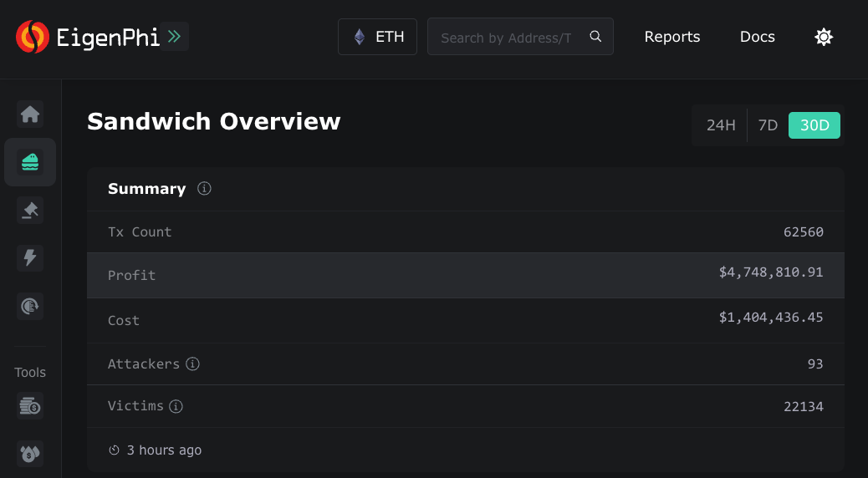Open the dollar droplets tool icon
This screenshot has width=868, height=478.
point(30,454)
